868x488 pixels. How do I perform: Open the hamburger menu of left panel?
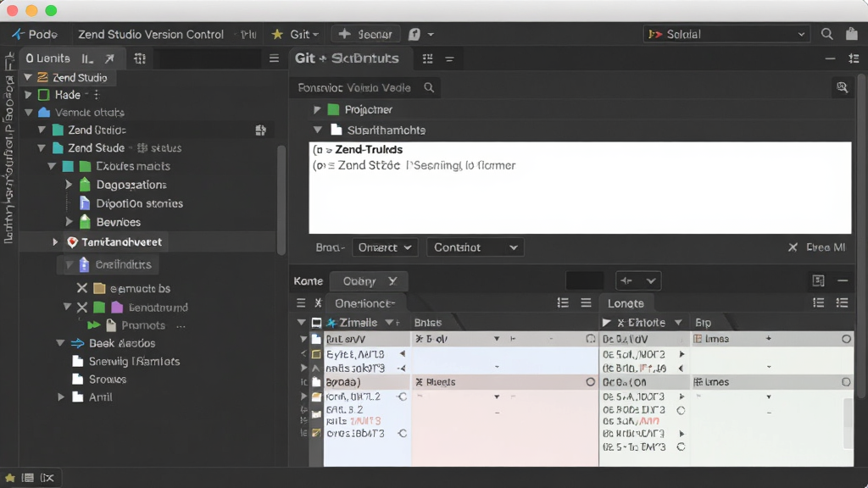point(274,58)
